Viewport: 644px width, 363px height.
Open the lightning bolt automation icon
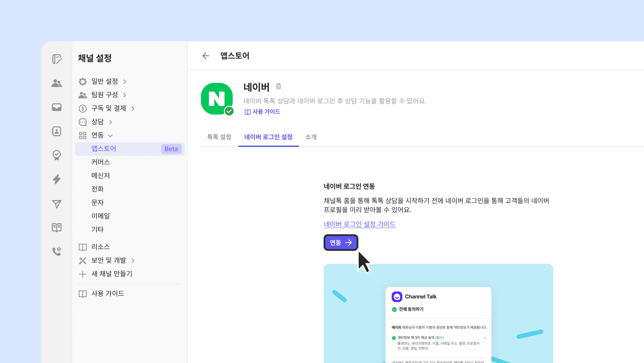point(57,179)
